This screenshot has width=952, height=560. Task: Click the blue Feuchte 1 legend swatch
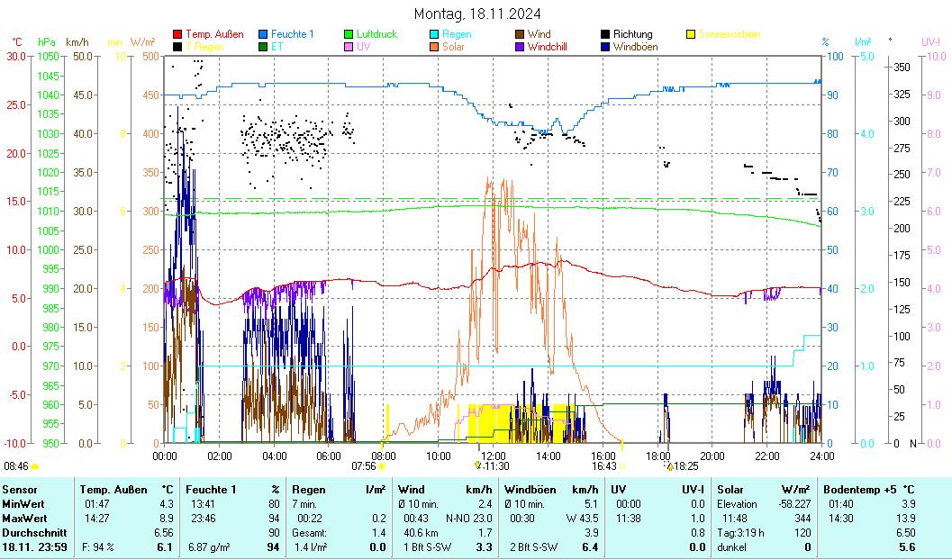click(x=263, y=34)
